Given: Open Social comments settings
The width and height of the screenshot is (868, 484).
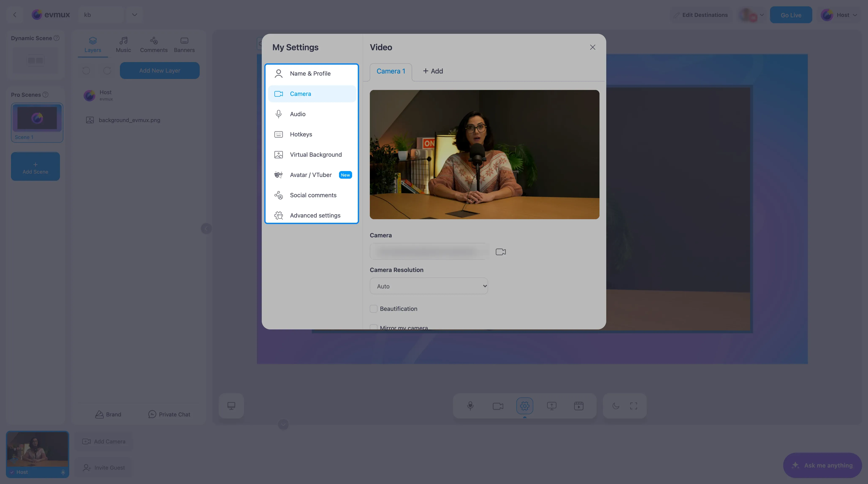Looking at the screenshot, I should [x=312, y=195].
